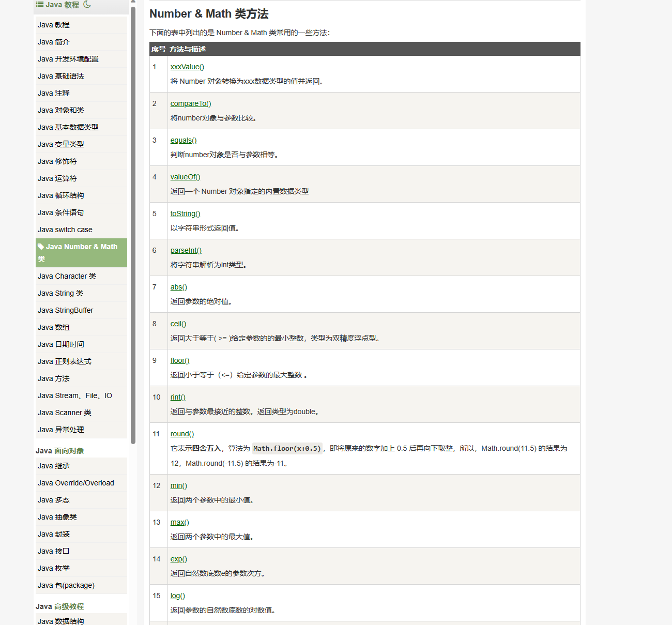Open Java switch case sidebar item
The height and width of the screenshot is (625, 672).
click(x=81, y=230)
